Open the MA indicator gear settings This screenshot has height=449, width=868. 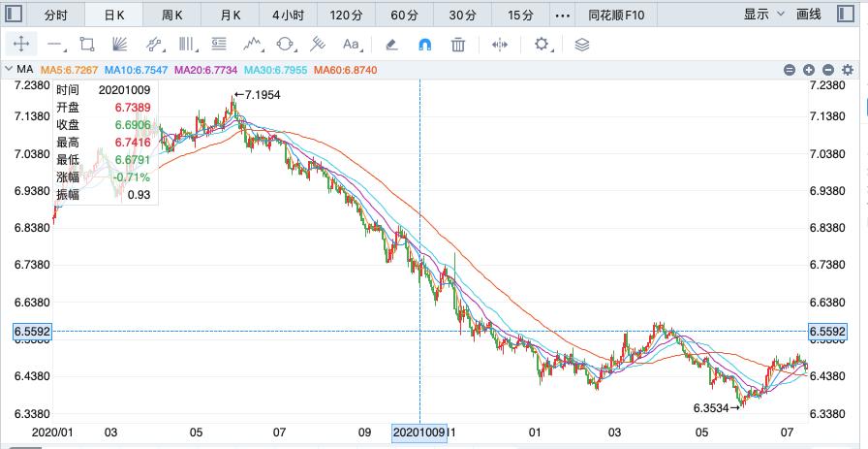pos(847,70)
